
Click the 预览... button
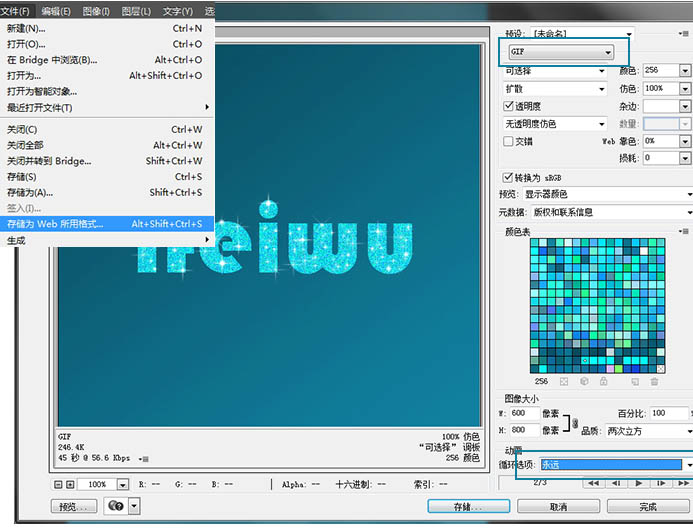74,506
